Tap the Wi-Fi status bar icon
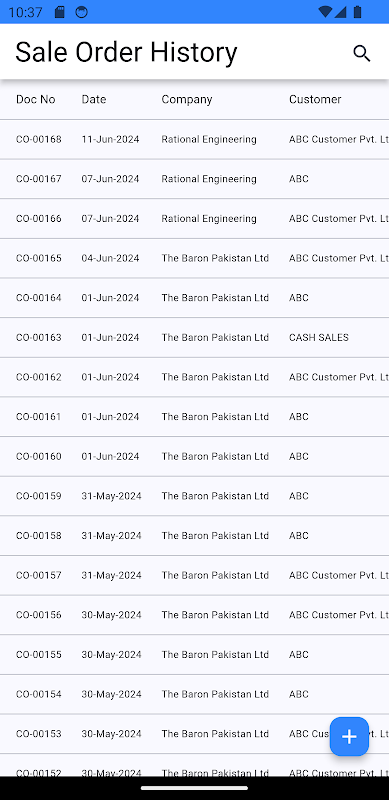The image size is (389, 800). tap(324, 12)
